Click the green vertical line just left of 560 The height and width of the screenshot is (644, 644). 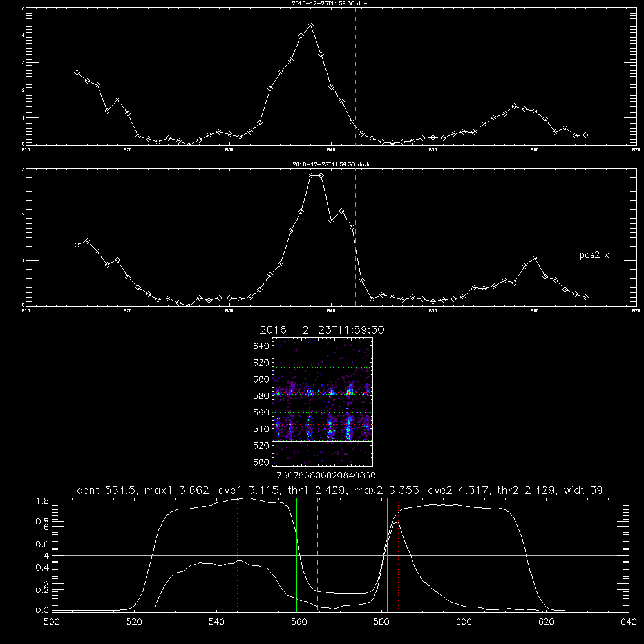296,554
